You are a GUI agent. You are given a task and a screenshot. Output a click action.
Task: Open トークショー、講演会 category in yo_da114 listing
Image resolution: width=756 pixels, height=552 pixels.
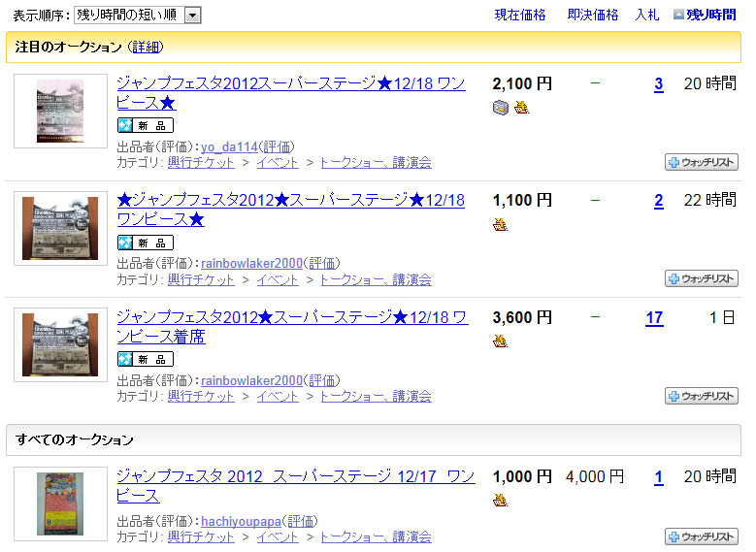click(x=377, y=162)
